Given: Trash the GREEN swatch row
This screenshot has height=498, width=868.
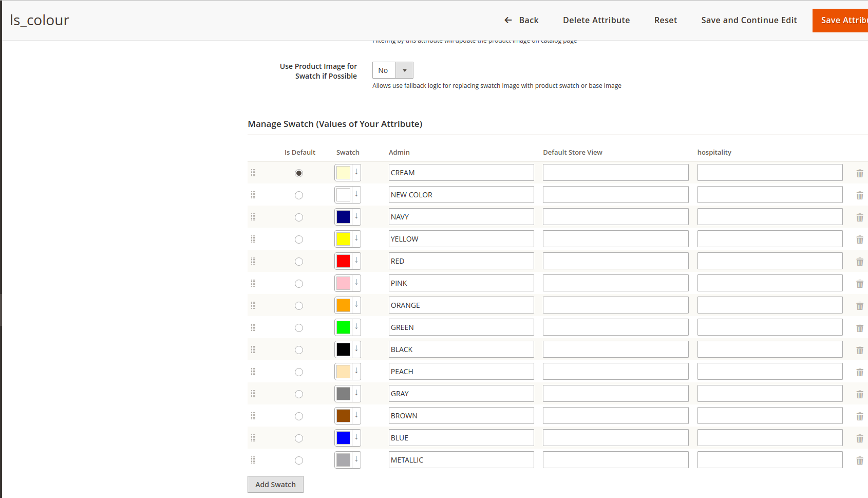Looking at the screenshot, I should [859, 328].
